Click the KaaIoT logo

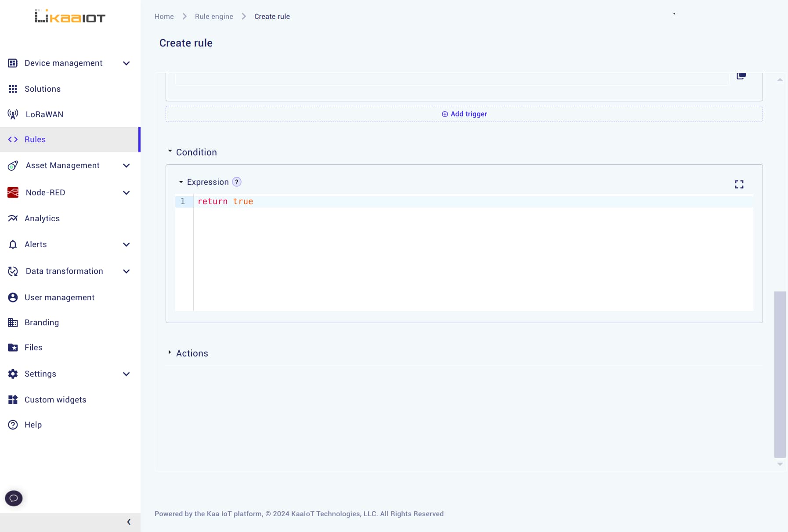[x=70, y=17]
